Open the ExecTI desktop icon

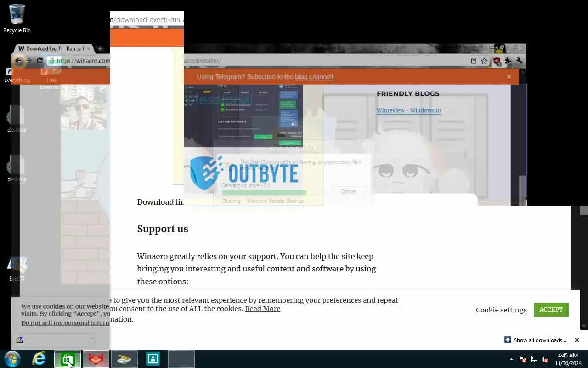[x=17, y=269]
